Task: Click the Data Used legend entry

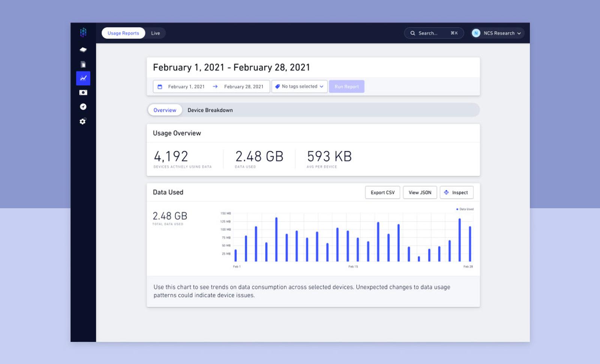Action: tap(465, 209)
